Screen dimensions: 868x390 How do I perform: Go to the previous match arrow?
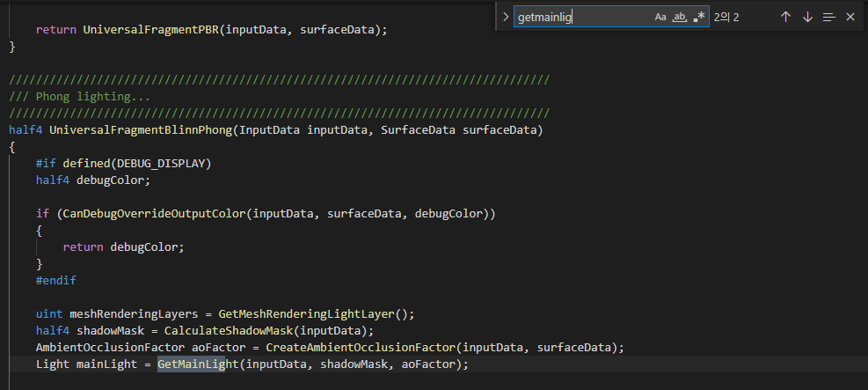coord(785,17)
